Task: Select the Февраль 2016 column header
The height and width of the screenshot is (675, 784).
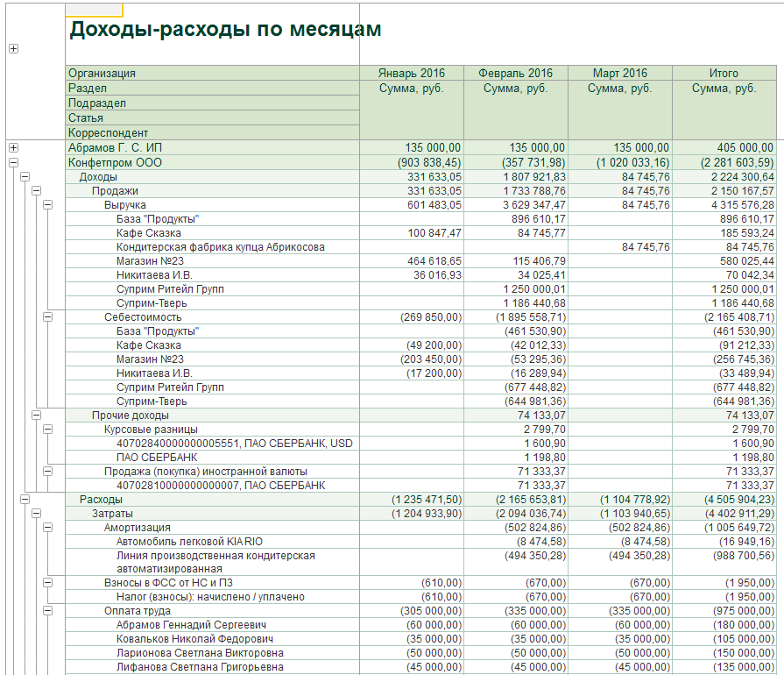Action: 515,73
